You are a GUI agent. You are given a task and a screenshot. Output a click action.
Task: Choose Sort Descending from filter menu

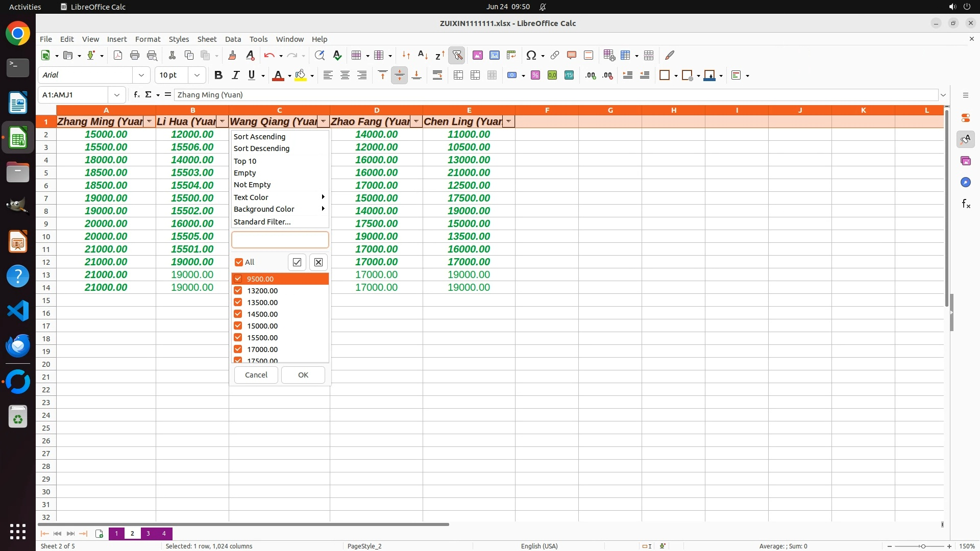coord(261,148)
